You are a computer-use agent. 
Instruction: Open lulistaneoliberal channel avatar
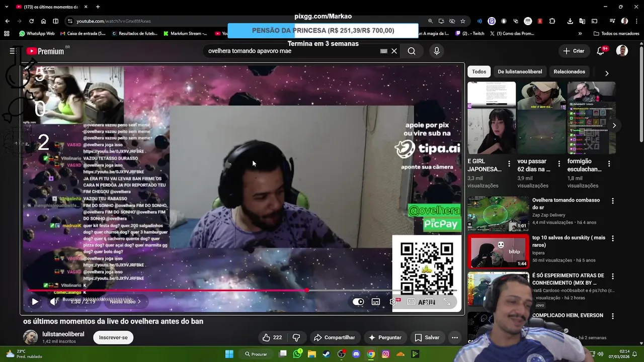pyautogui.click(x=30, y=337)
